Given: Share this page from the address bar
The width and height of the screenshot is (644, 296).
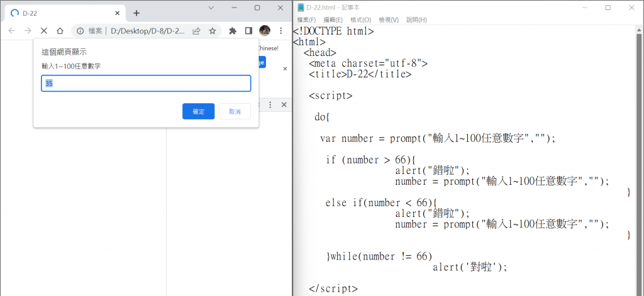Looking at the screenshot, I should coord(197,31).
